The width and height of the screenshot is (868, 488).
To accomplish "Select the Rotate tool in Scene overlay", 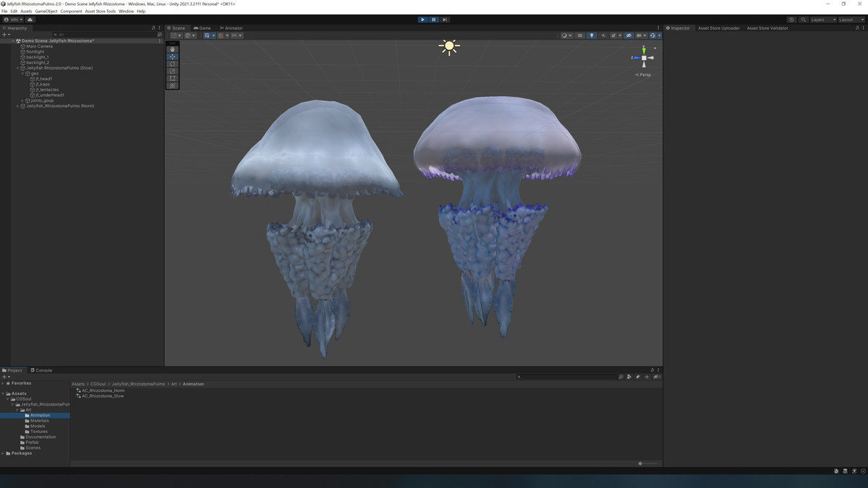I will point(172,64).
